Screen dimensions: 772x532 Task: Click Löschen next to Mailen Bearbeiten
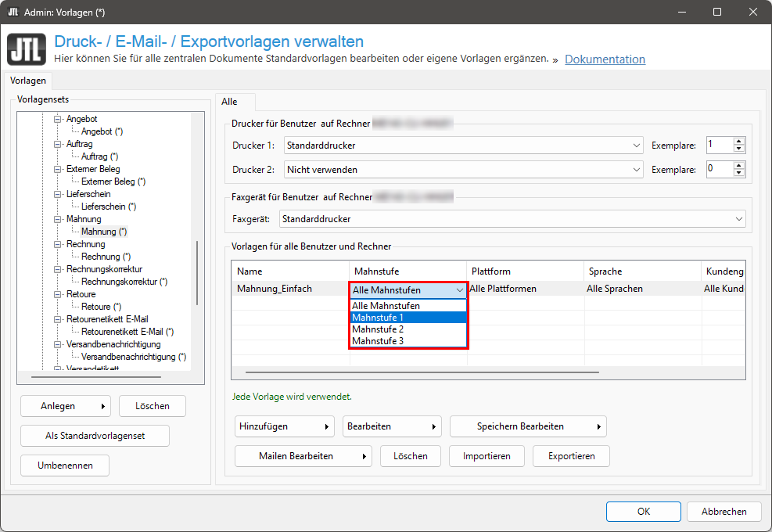410,456
